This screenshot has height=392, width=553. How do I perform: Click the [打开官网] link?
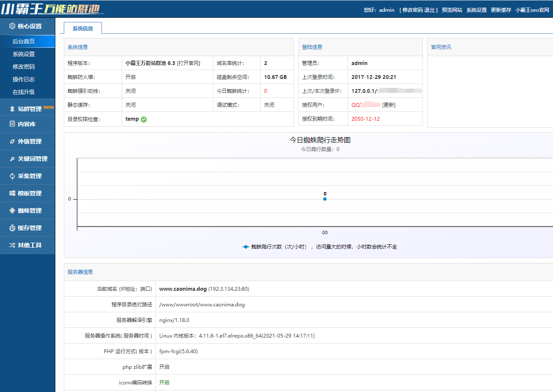coord(188,63)
